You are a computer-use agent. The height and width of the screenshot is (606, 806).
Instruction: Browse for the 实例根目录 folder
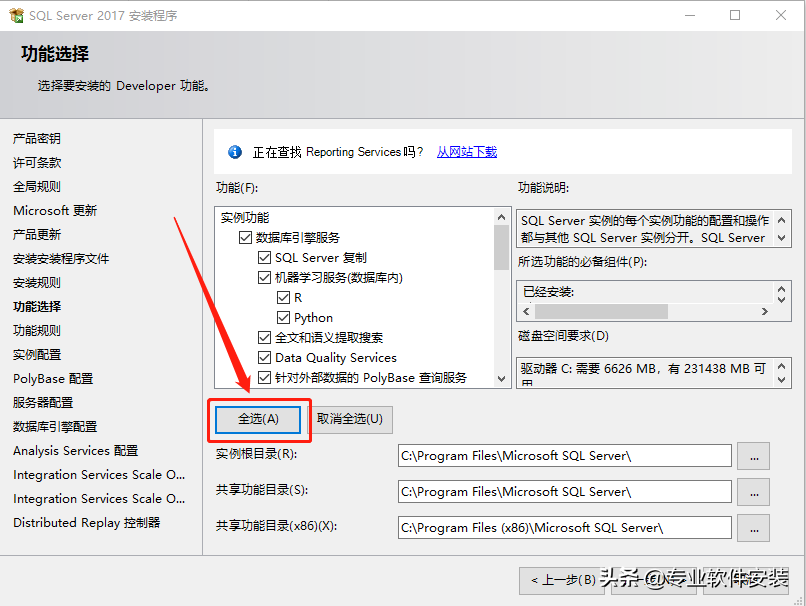click(x=754, y=456)
